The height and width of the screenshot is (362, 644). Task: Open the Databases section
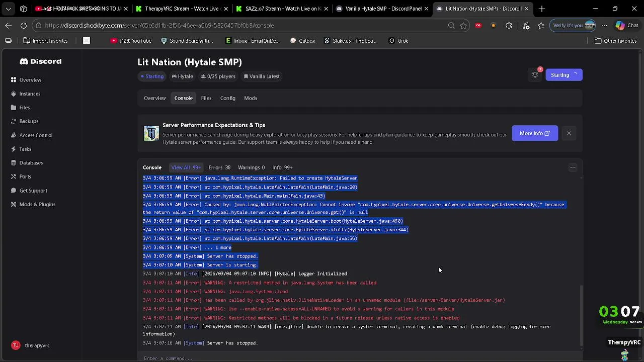(31, 163)
